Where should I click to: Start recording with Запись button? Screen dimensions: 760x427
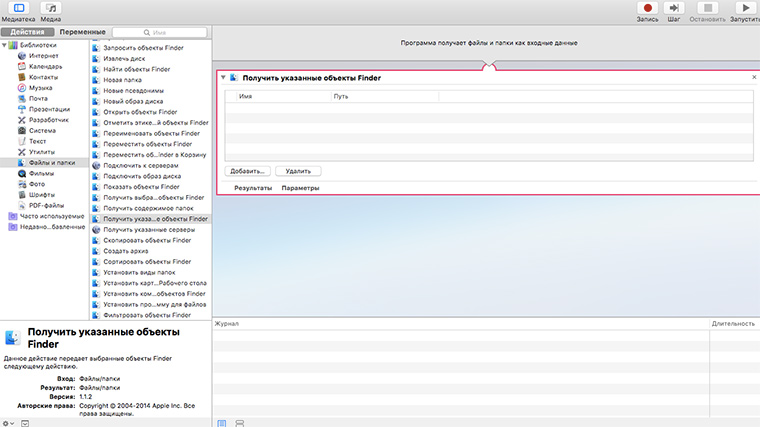click(x=647, y=12)
